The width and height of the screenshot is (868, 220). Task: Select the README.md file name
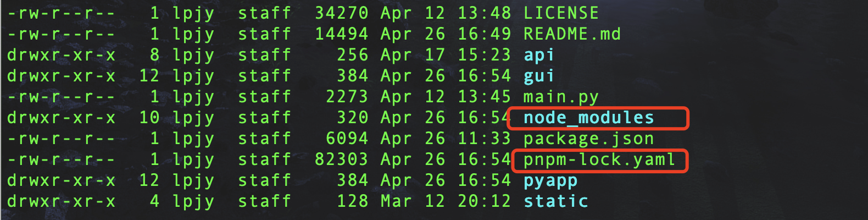572,34
